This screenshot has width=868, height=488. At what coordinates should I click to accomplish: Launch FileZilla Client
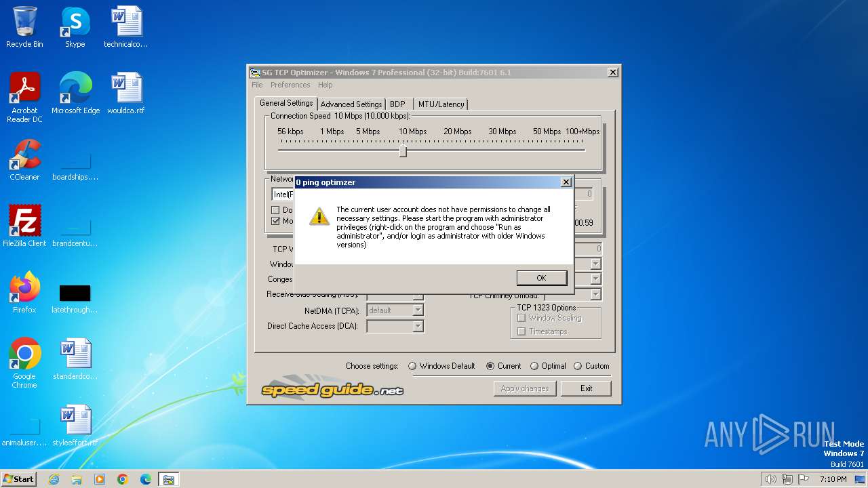pyautogui.click(x=24, y=226)
